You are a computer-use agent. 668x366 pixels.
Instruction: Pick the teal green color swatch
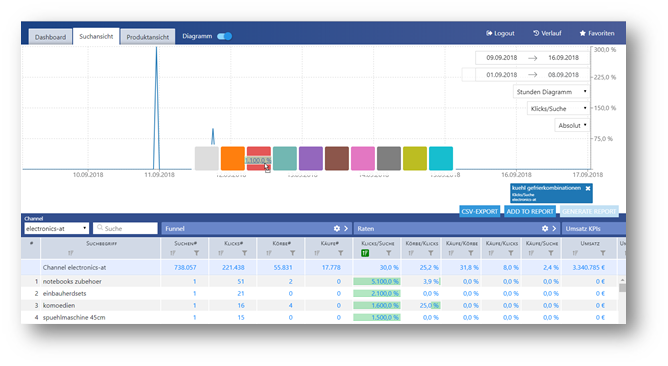285,159
